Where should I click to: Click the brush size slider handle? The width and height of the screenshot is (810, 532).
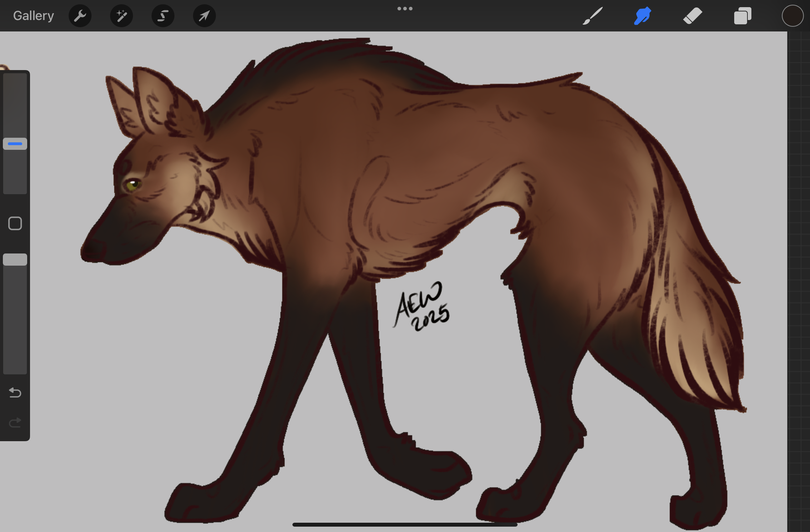15,144
